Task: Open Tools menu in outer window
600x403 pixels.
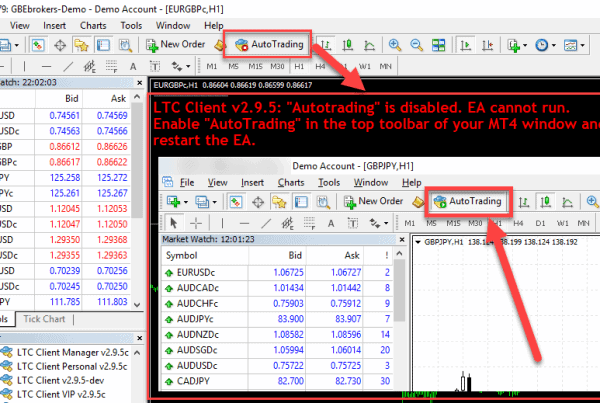Action: click(131, 26)
